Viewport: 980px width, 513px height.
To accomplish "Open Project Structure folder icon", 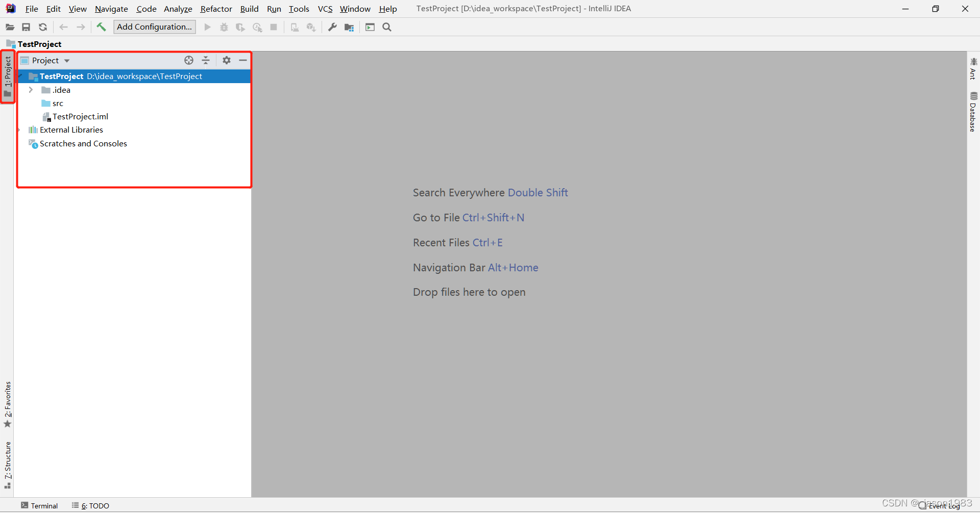I will (x=349, y=27).
